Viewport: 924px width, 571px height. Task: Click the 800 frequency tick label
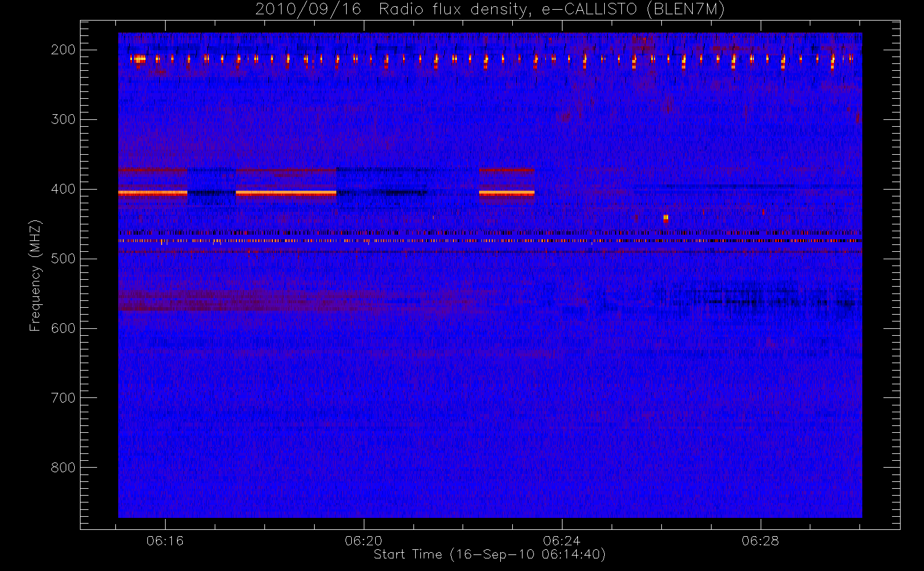pyautogui.click(x=63, y=468)
